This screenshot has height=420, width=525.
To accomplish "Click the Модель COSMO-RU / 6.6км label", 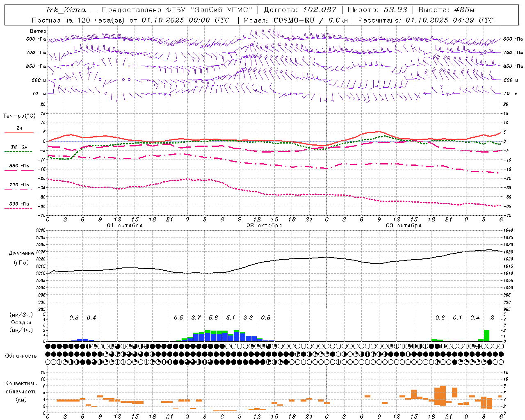I will [x=295, y=20].
